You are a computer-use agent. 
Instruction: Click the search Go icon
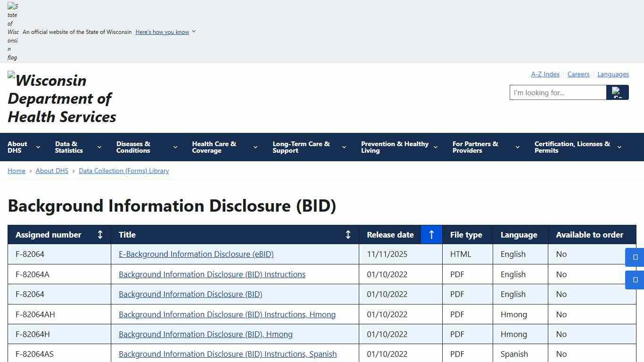click(x=618, y=92)
